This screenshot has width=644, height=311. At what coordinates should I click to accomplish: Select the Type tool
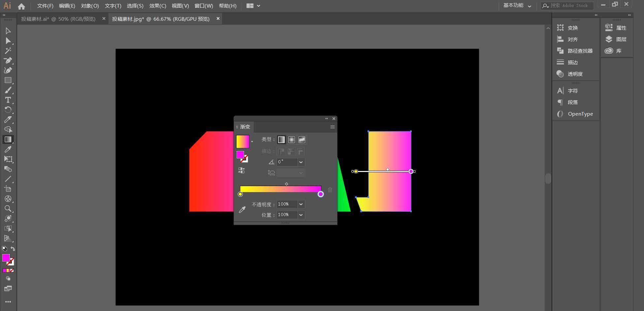point(8,100)
